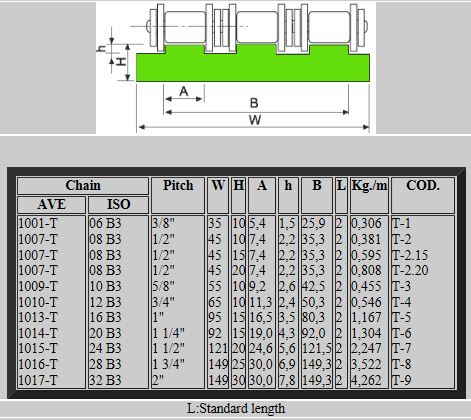
Task: Click the green chain guide profile
Action: (x=253, y=63)
